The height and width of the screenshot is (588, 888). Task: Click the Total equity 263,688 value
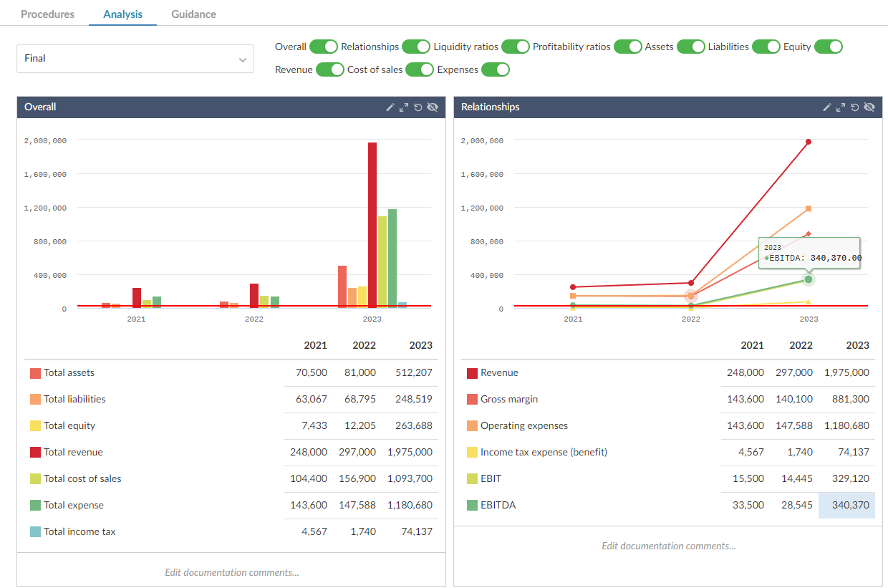pos(414,426)
